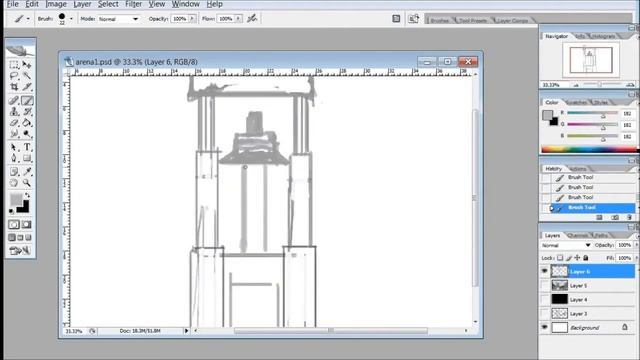Show Layer 4 via its visibility box
640x360 pixels.
(x=544, y=299)
